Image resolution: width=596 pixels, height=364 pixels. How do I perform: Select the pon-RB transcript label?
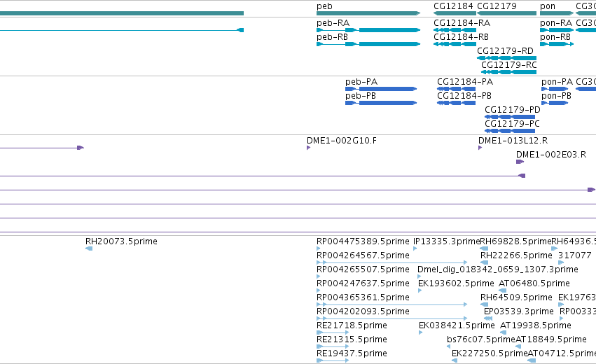point(555,37)
